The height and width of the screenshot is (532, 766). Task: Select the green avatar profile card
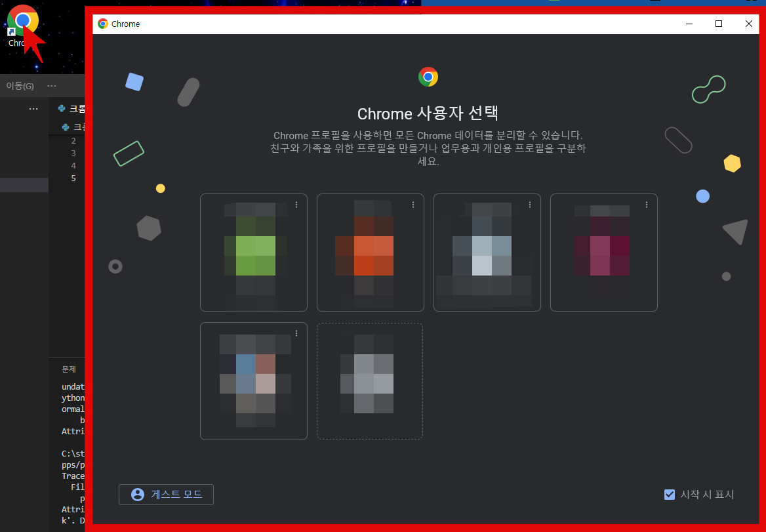pos(254,253)
